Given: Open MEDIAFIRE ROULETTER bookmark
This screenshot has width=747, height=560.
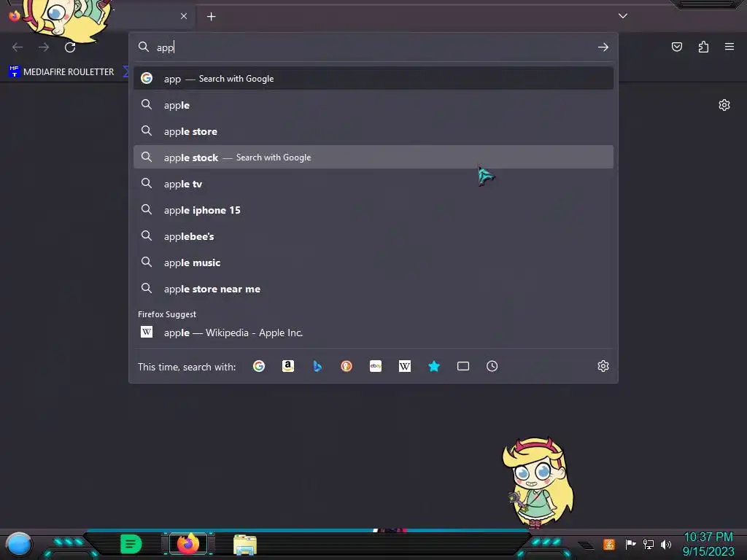Looking at the screenshot, I should pyautogui.click(x=62, y=72).
